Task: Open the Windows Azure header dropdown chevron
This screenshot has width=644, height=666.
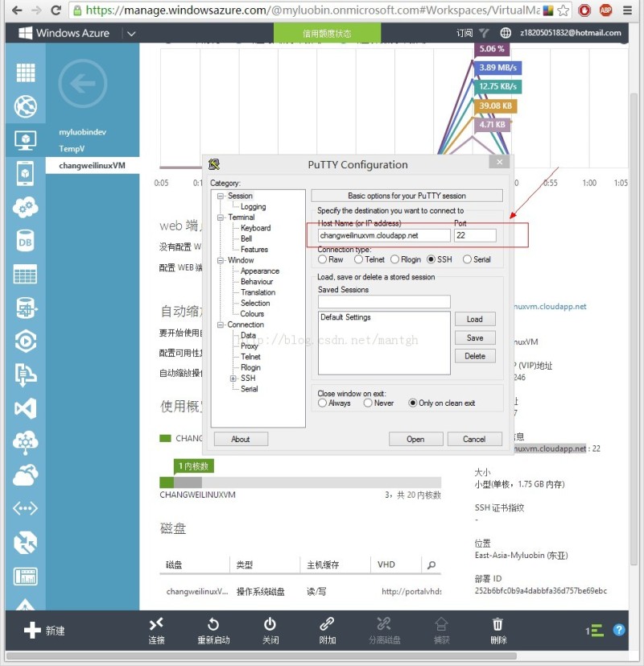Action: (x=131, y=33)
